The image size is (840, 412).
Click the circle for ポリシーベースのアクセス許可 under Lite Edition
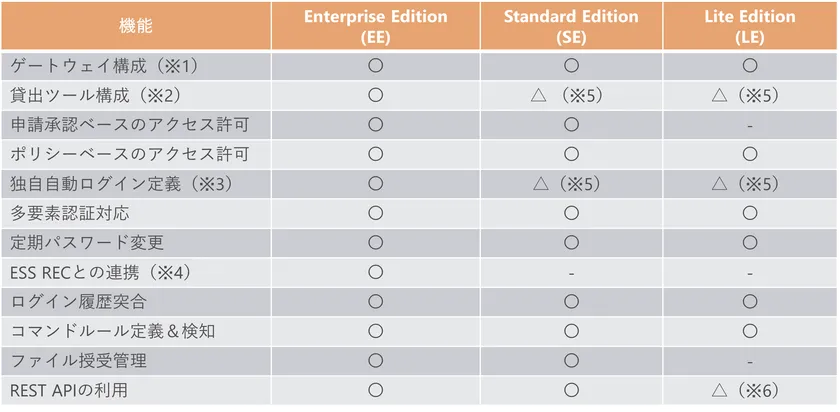(x=749, y=155)
